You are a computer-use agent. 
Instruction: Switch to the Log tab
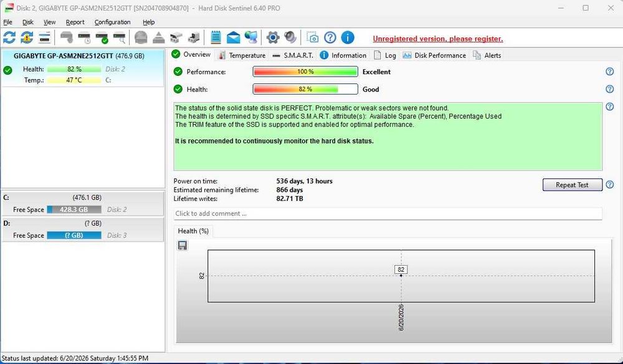click(385, 55)
